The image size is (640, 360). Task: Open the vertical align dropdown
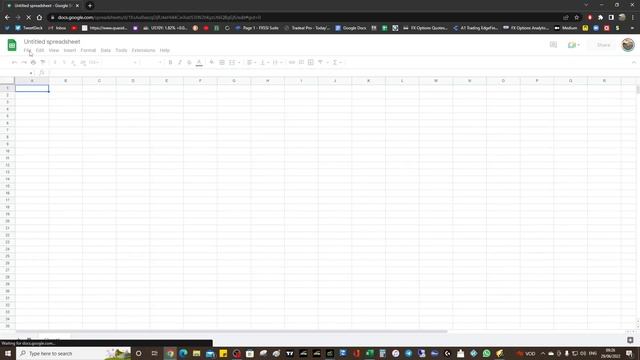click(264, 62)
